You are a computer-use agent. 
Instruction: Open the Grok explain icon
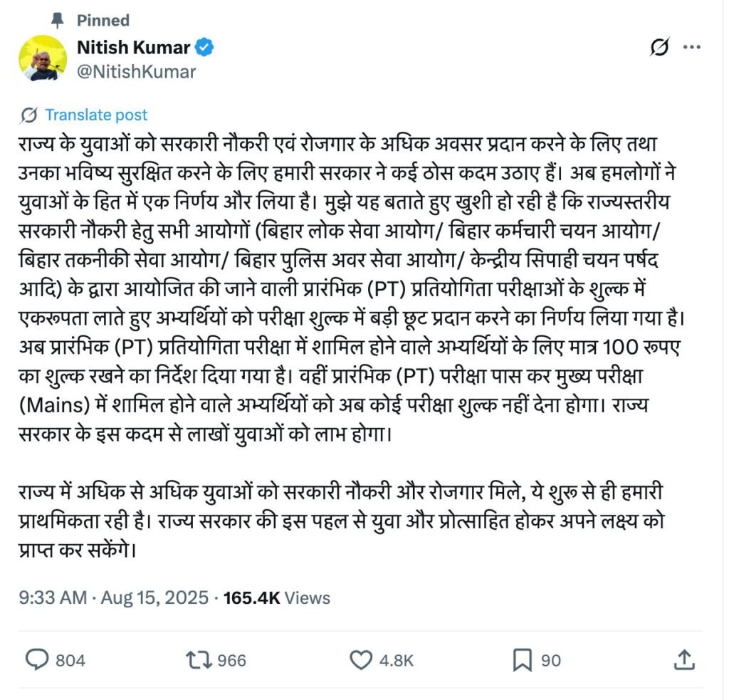click(x=660, y=48)
